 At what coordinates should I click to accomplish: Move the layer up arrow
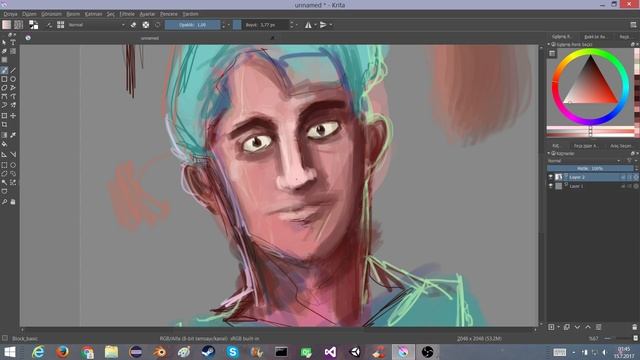588,327
